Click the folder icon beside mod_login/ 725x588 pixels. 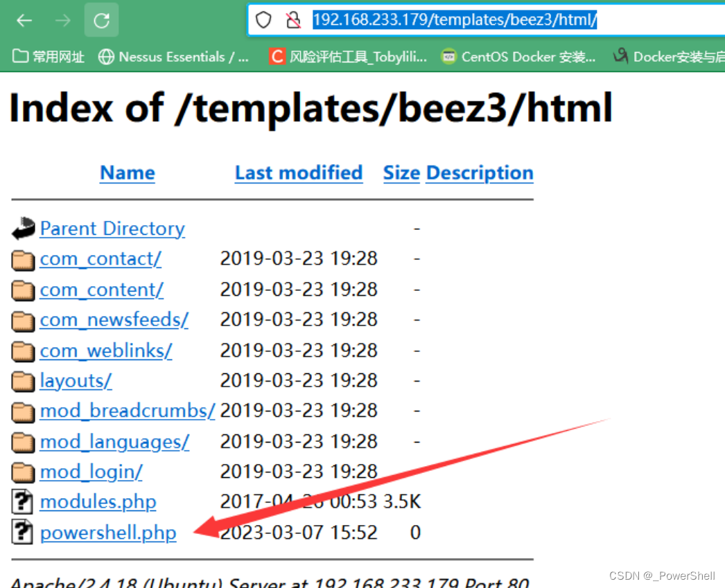tap(23, 472)
